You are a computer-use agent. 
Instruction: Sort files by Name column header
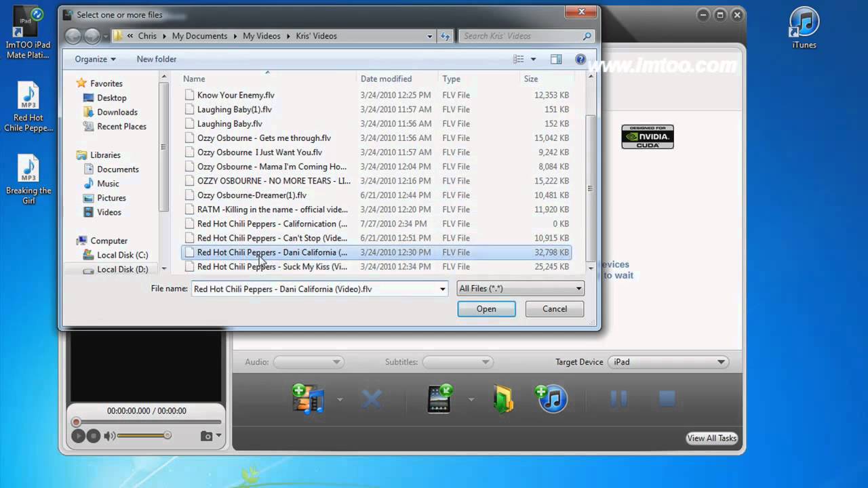(x=268, y=79)
